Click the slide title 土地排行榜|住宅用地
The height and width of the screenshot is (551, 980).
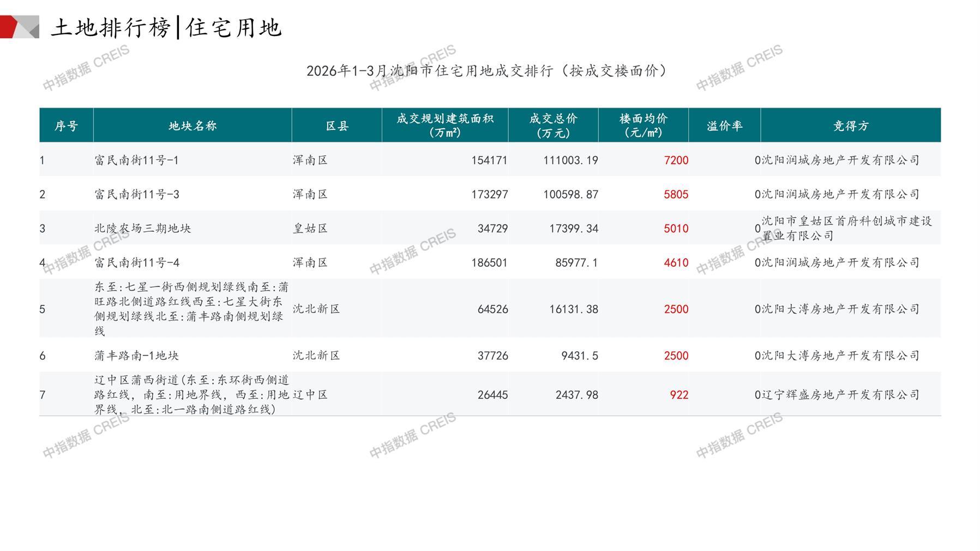point(166,28)
